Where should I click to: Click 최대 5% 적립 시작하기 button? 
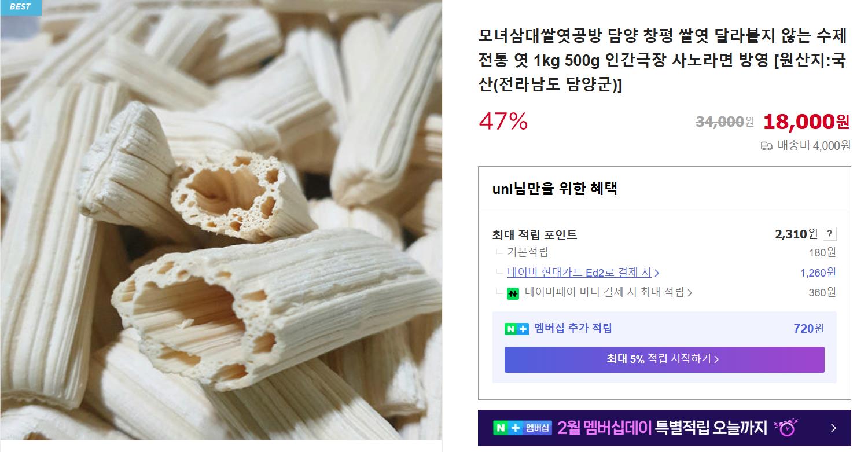664,359
